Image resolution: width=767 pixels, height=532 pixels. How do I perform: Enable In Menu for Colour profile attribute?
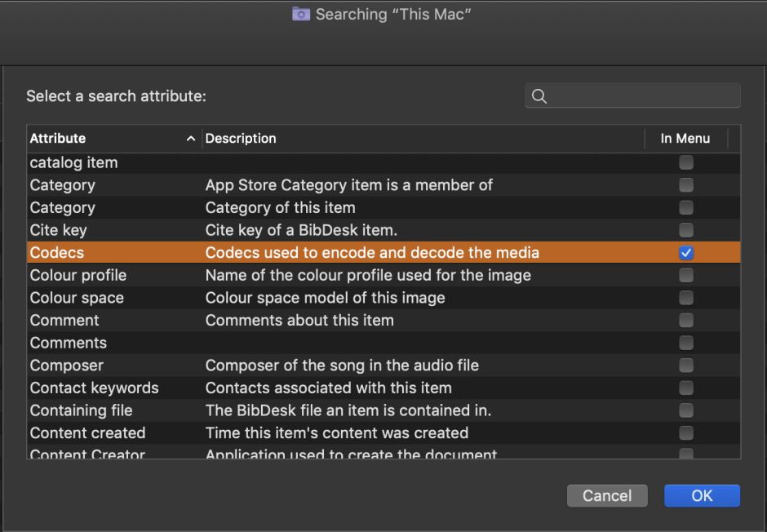685,275
